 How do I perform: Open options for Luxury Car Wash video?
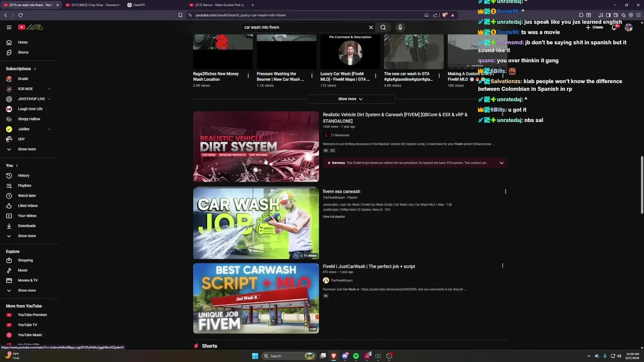[375, 76]
